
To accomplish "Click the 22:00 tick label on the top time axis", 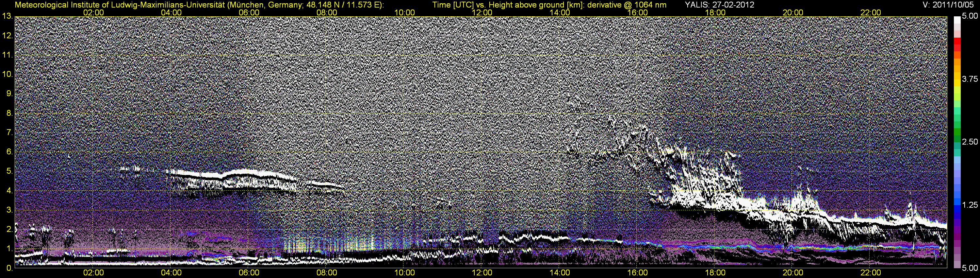I will 871,12.
